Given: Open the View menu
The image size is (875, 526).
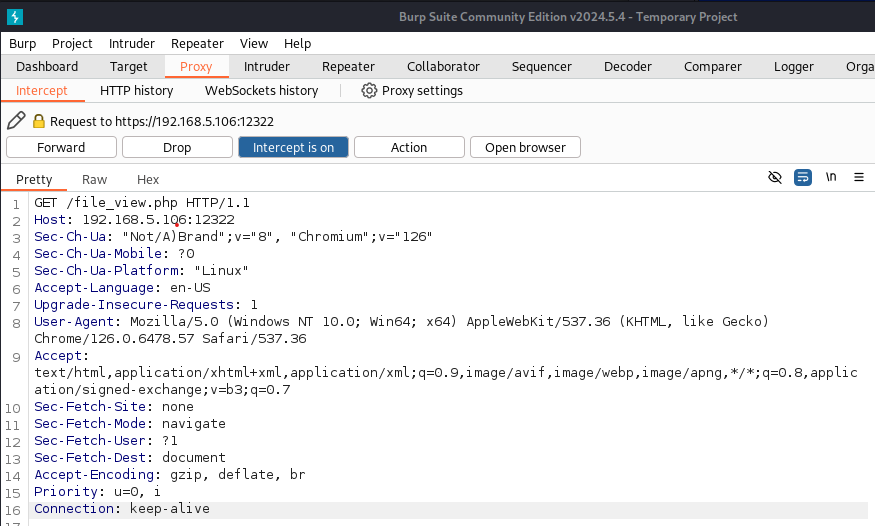Looking at the screenshot, I should pyautogui.click(x=254, y=44).
